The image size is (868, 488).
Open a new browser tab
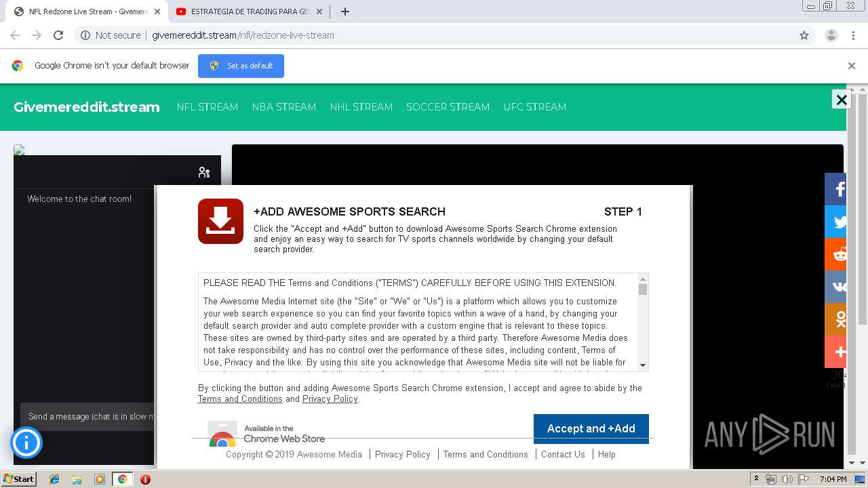[344, 12]
